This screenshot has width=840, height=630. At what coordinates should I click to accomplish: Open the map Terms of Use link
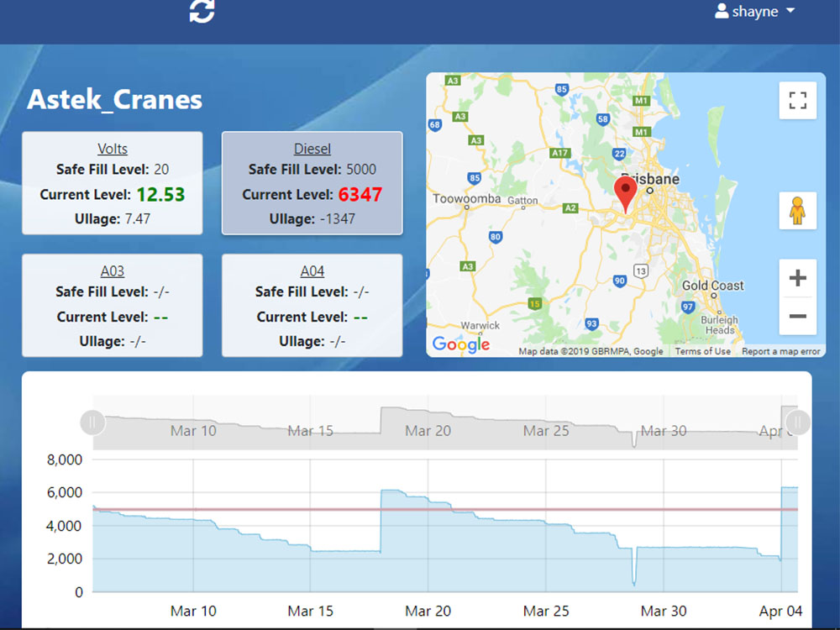coord(702,351)
